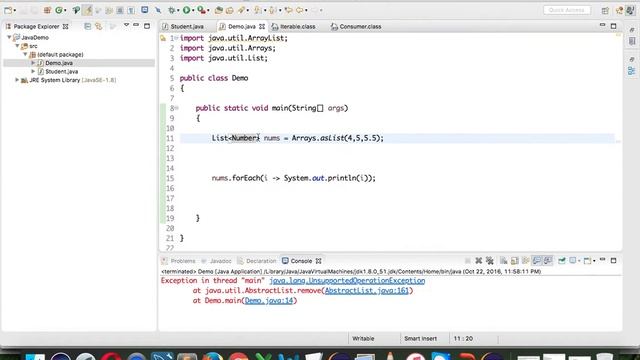Click the Writable status bar entry
Viewport: 640px width, 360px height.
(363, 338)
